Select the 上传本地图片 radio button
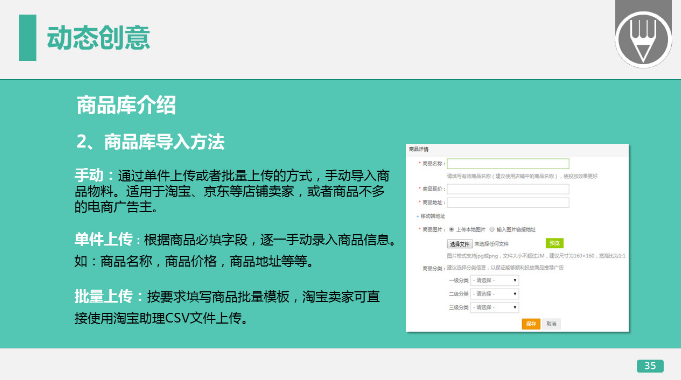 coord(451,229)
